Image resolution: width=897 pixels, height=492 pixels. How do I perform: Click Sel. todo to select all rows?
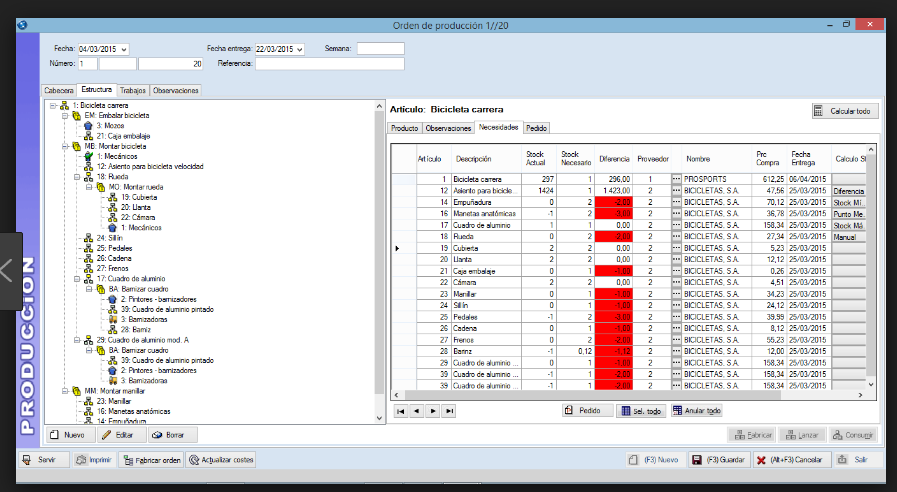(x=639, y=411)
